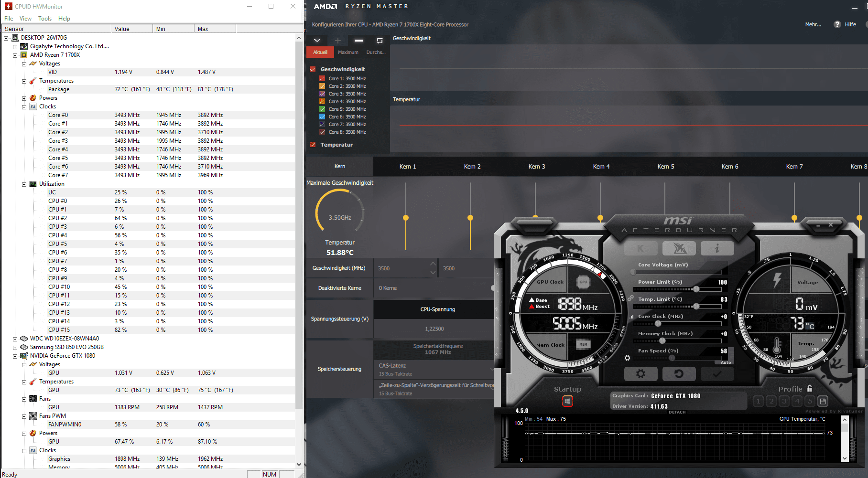The width and height of the screenshot is (868, 478).
Task: Click HWMonitor Samsung SSD drive icon
Action: (x=24, y=347)
